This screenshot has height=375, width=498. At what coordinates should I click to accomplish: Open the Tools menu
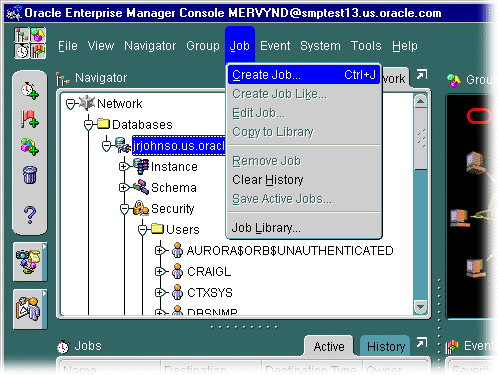(x=366, y=46)
